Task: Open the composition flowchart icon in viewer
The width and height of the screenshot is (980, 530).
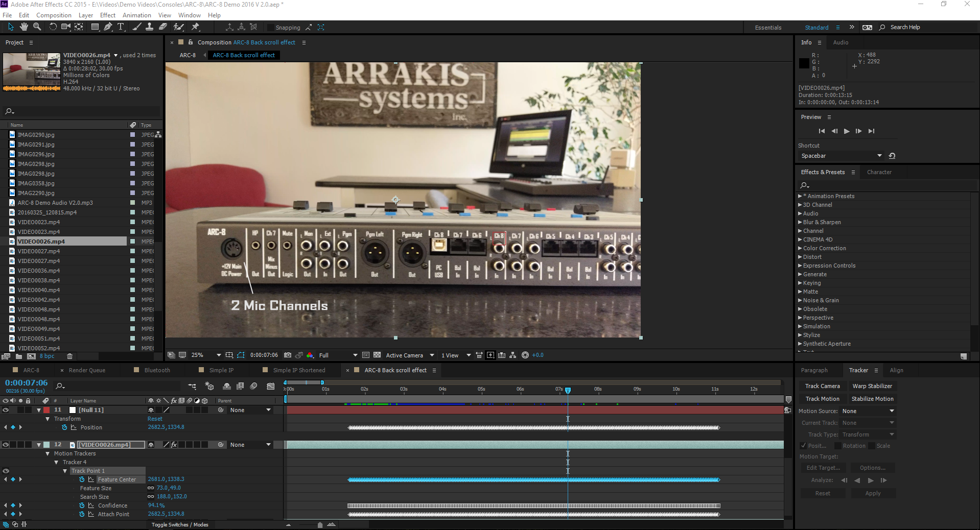Action: pos(512,355)
